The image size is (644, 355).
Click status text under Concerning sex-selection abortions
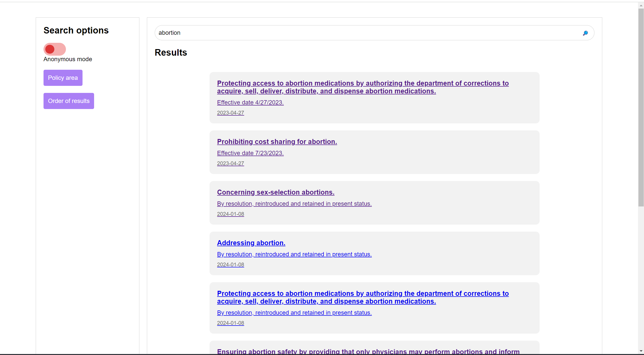[294, 204]
